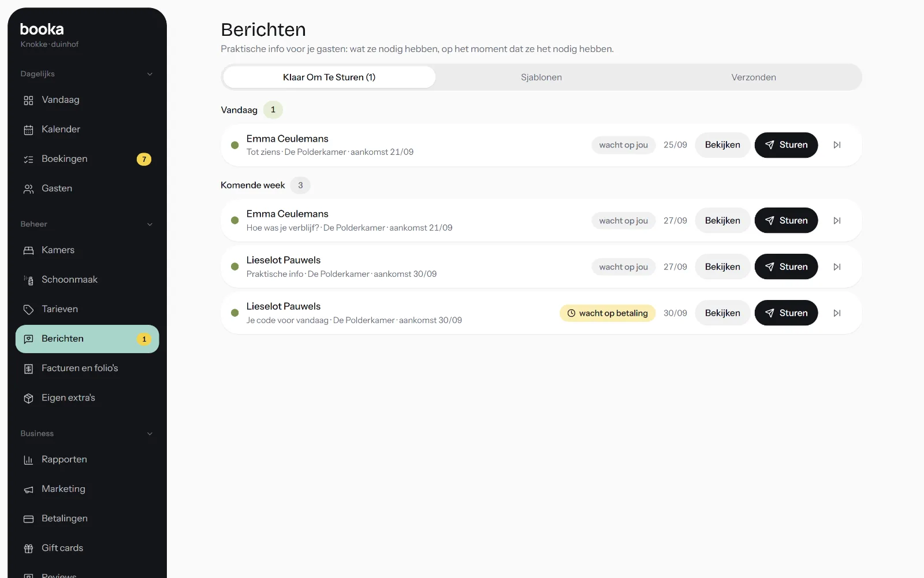924x578 pixels.
Task: Go to Boekingen list
Action: 87,159
